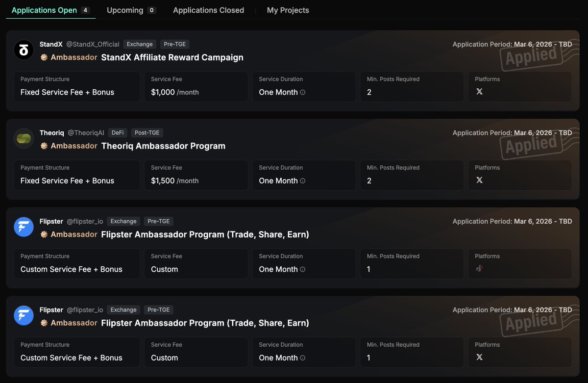Click the X platform icon in the Applied Flipster card
This screenshot has width=588, height=383.
click(479, 357)
